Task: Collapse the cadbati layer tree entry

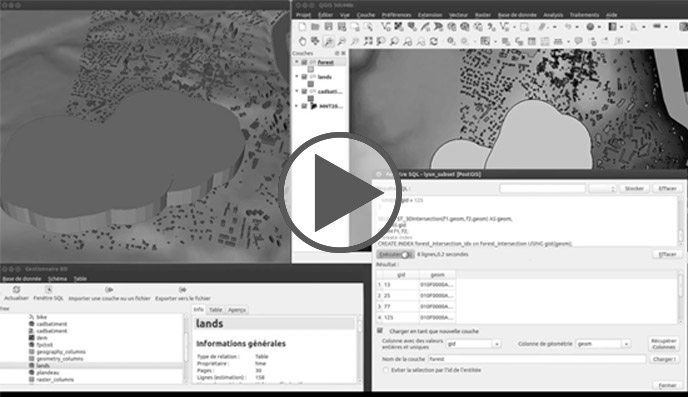Action: point(297,91)
